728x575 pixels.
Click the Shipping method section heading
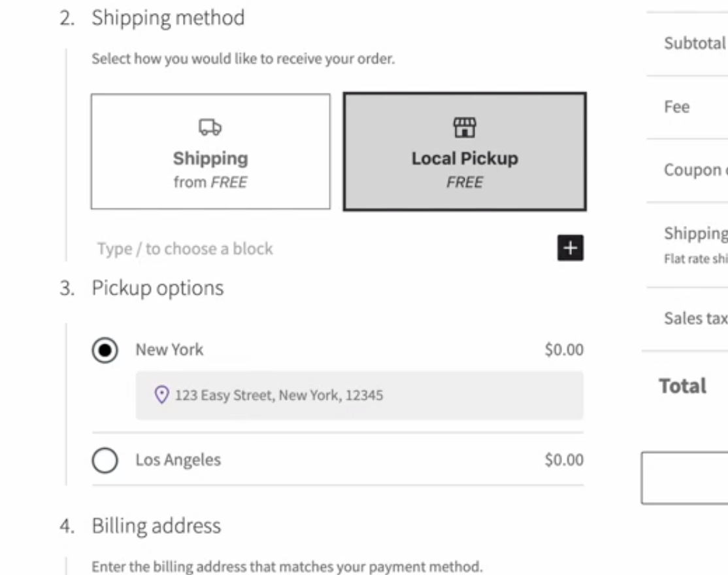169,18
